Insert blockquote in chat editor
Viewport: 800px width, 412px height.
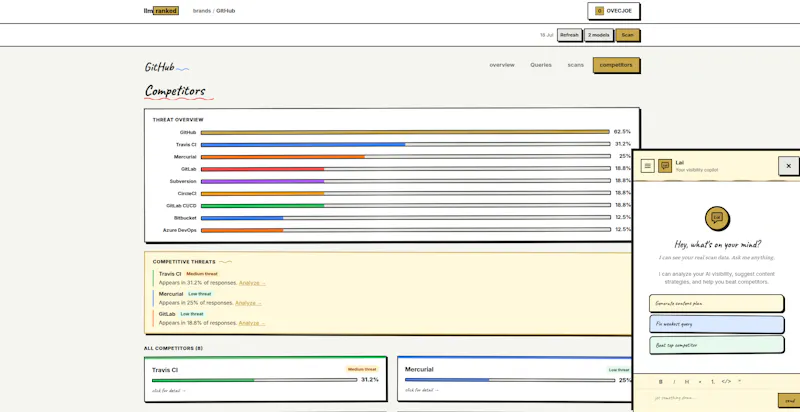(740, 381)
